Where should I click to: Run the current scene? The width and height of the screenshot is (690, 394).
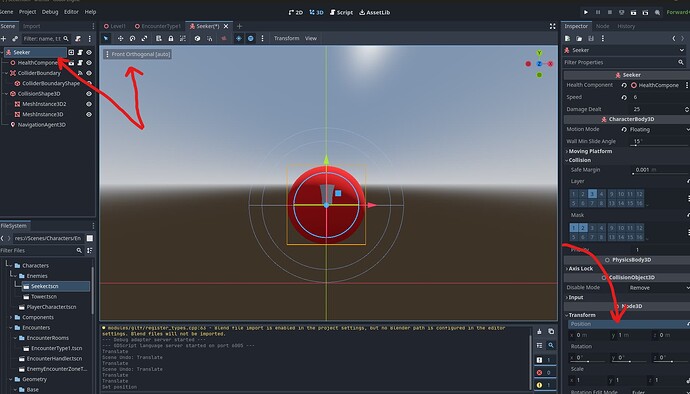point(633,12)
